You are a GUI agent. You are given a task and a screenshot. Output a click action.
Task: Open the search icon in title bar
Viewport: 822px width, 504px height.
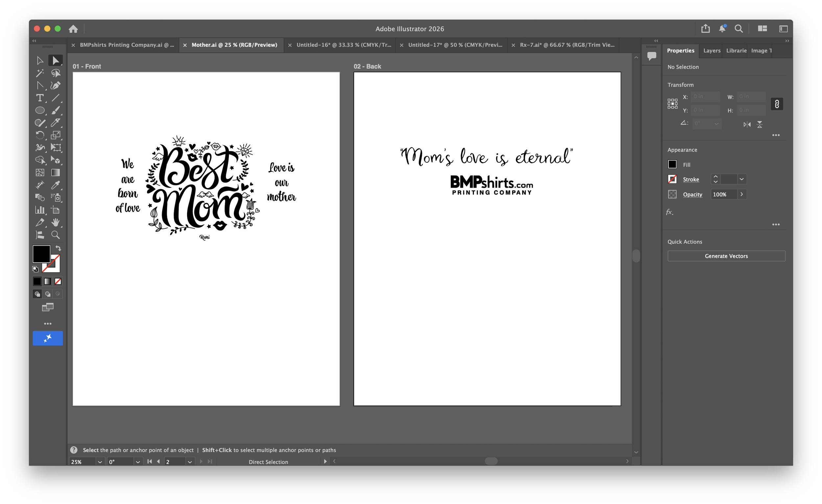[738, 29]
